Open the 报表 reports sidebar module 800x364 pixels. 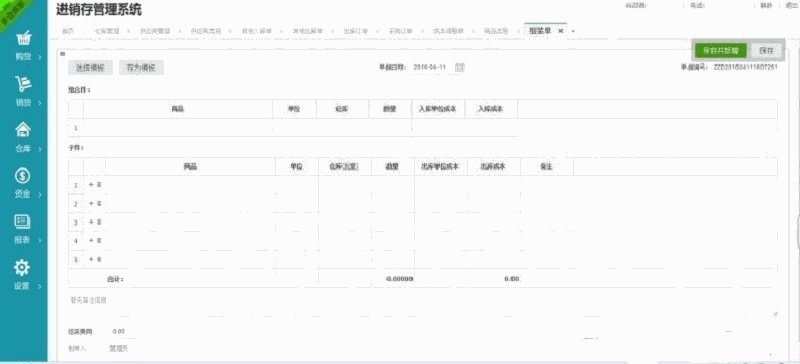pyautogui.click(x=23, y=229)
